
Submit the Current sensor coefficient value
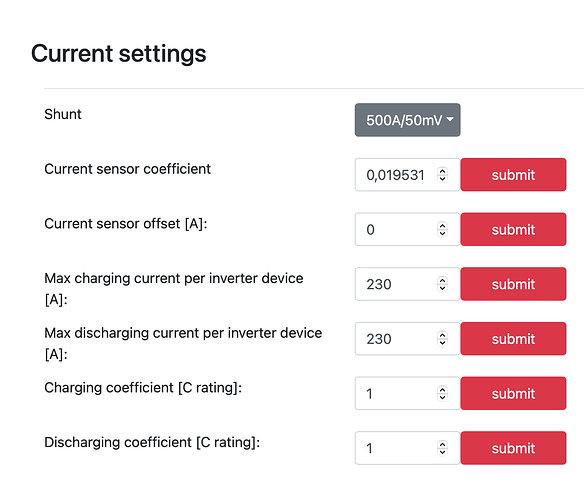513,175
